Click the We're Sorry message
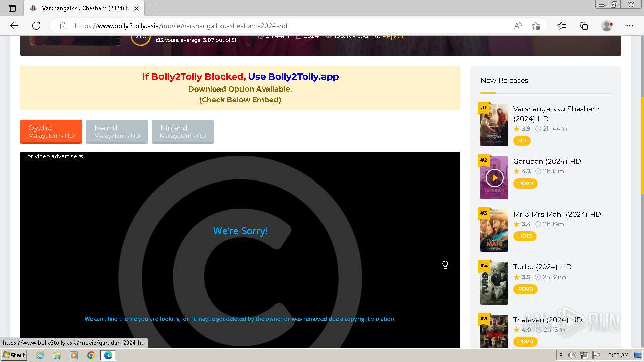Screen dimensions: 644x362 (240, 231)
